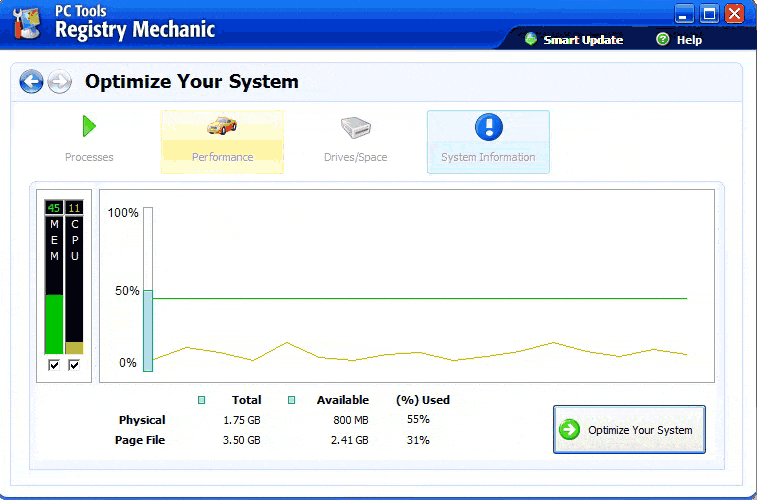The width and height of the screenshot is (757, 500).
Task: Click the (%) Used column header
Action: coord(422,400)
